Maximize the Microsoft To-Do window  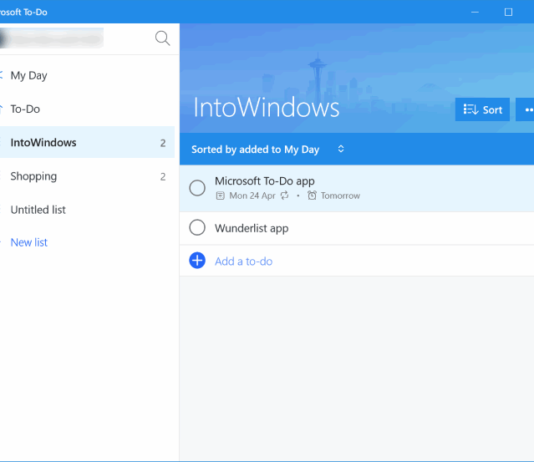tap(508, 12)
